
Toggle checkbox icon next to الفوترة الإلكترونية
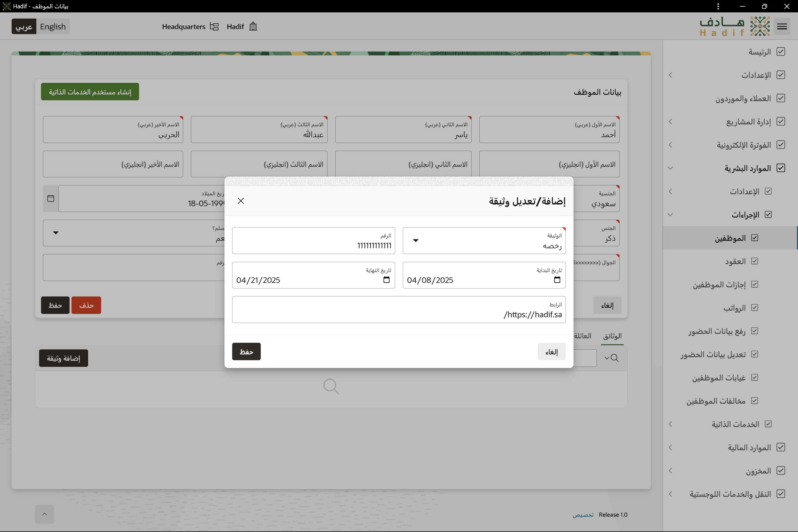coord(781,145)
